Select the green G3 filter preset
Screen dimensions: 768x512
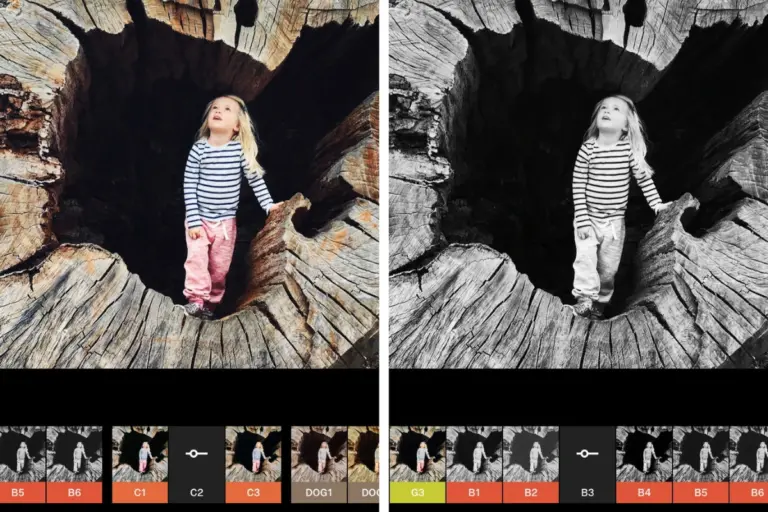(418, 464)
